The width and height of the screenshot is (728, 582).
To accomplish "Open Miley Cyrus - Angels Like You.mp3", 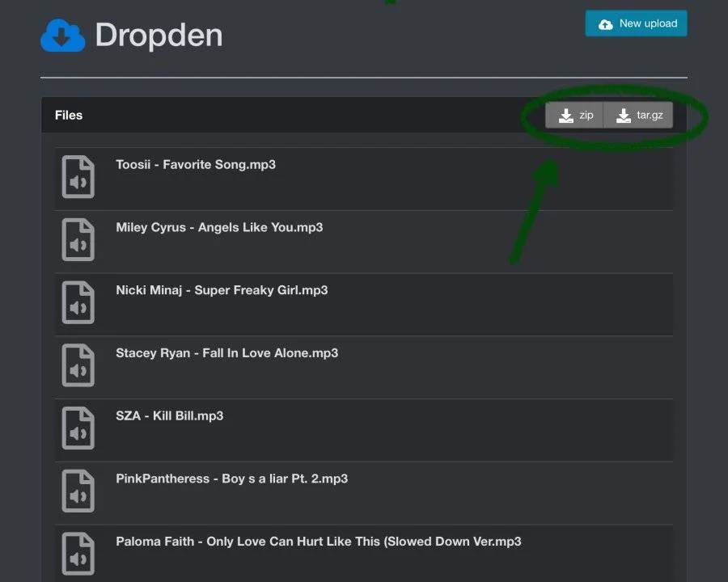I will 219,227.
